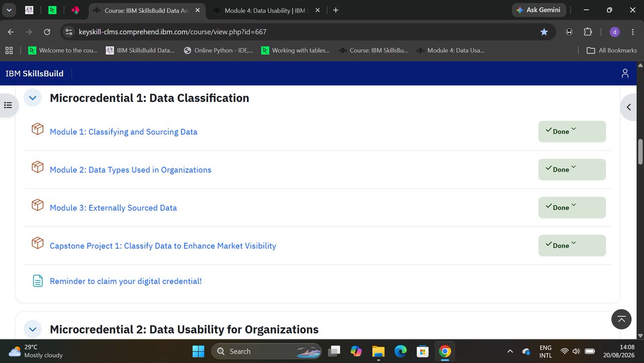
Task: View site information icon in address bar
Action: (69, 32)
